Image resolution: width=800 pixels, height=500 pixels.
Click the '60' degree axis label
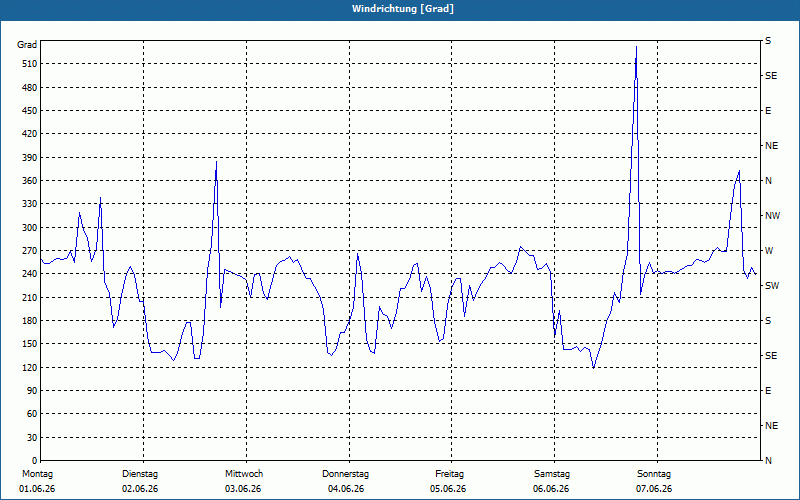point(32,414)
